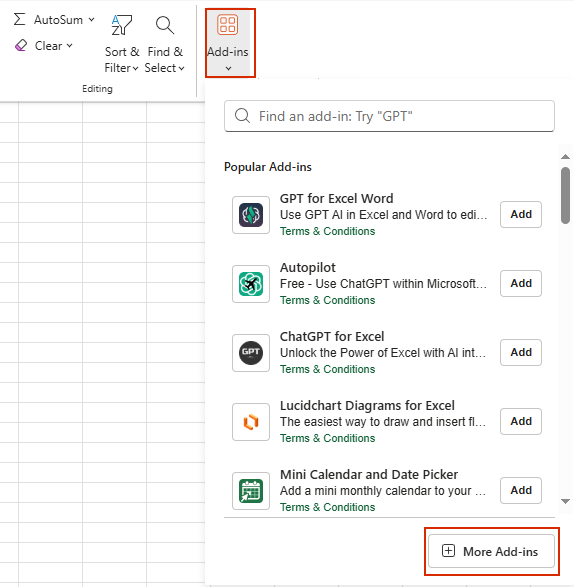Add the Lucidchart Diagrams for Excel add-in
574x587 pixels.
coord(521,421)
